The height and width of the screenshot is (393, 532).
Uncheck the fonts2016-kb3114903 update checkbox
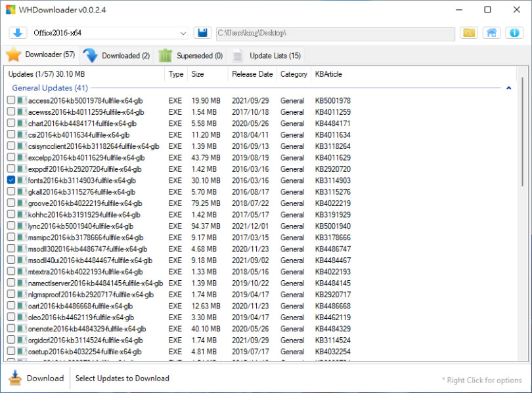(x=11, y=180)
